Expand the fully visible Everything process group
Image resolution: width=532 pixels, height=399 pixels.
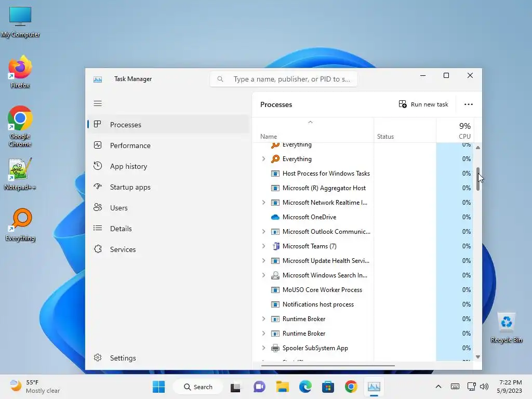click(x=263, y=159)
